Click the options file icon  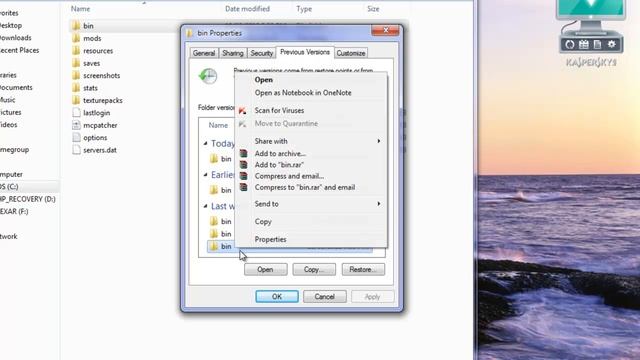(76, 138)
